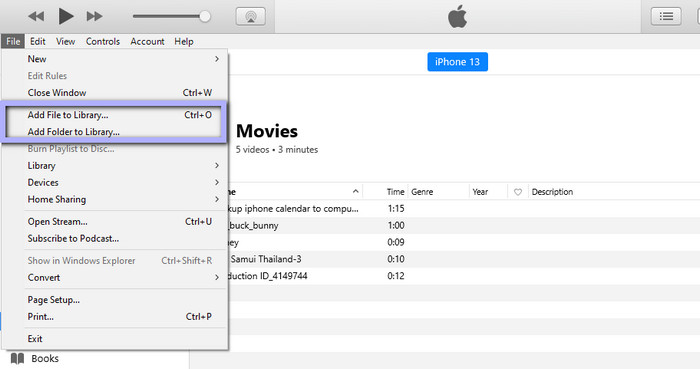Expand the New submenu

tap(115, 59)
